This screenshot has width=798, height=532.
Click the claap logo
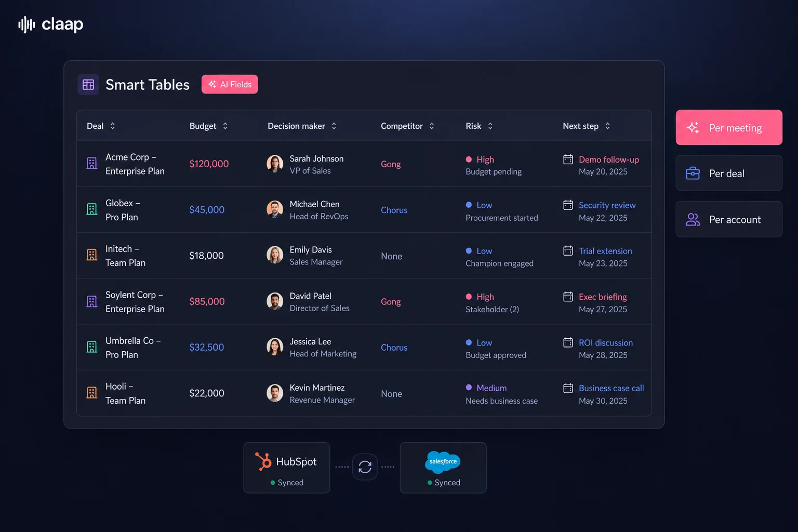click(50, 24)
